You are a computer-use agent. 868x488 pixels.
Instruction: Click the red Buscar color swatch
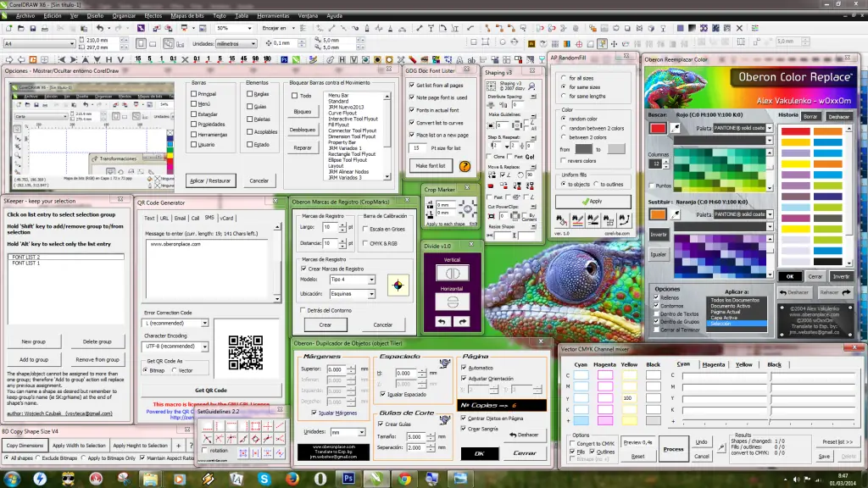[x=658, y=129]
